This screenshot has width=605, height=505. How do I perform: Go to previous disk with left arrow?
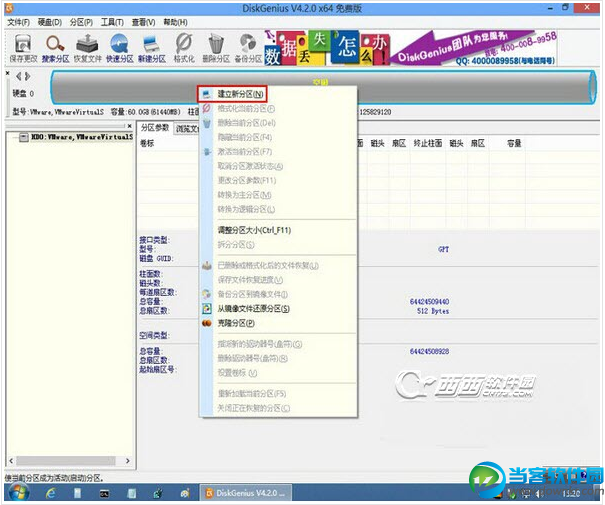click(x=18, y=76)
